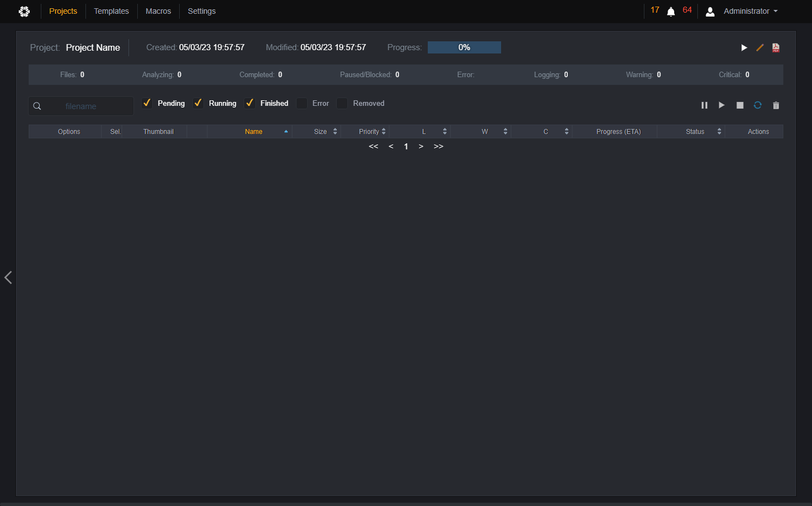Start the project with the header play icon
812x506 pixels.
744,48
